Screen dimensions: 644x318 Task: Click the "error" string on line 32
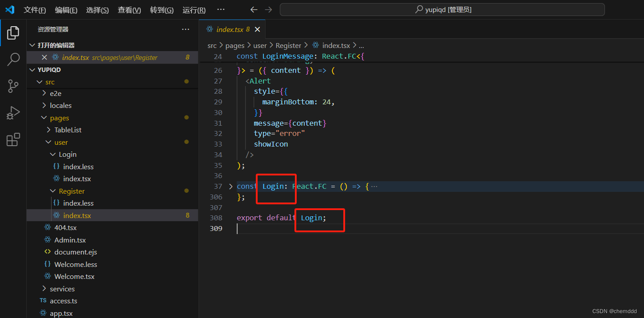[x=290, y=133]
